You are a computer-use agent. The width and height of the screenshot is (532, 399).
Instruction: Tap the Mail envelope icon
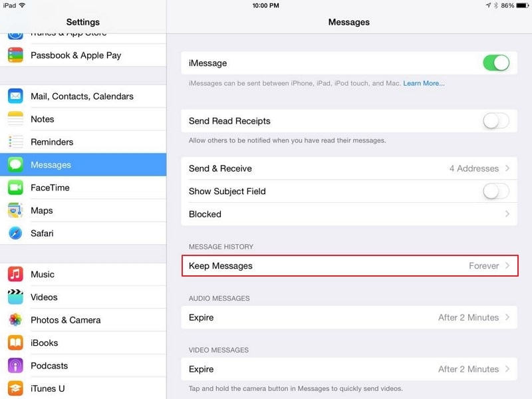15,96
